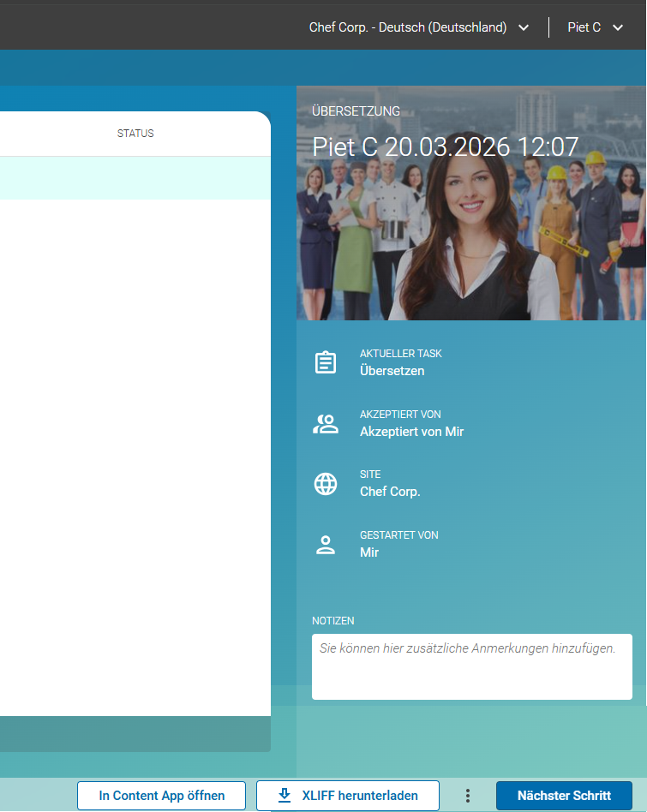Click the Übersetzen task value
Screen dimensions: 647x812
point(392,371)
